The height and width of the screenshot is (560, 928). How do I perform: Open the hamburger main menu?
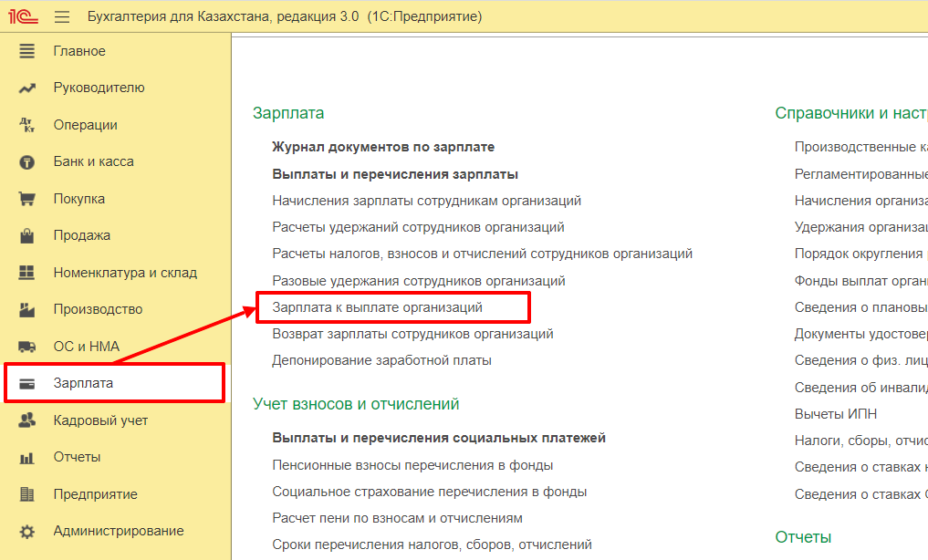[62, 16]
